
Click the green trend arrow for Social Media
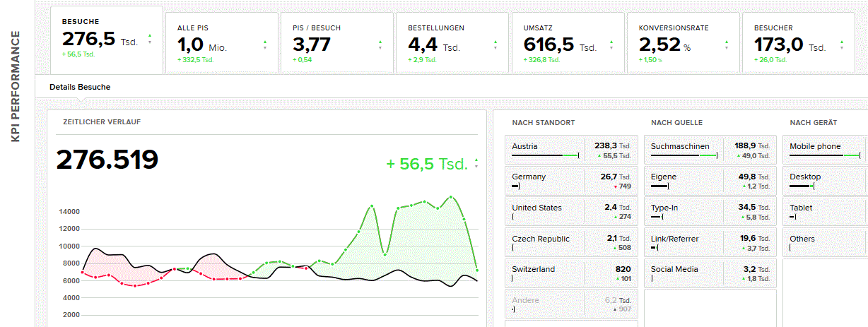point(744,279)
